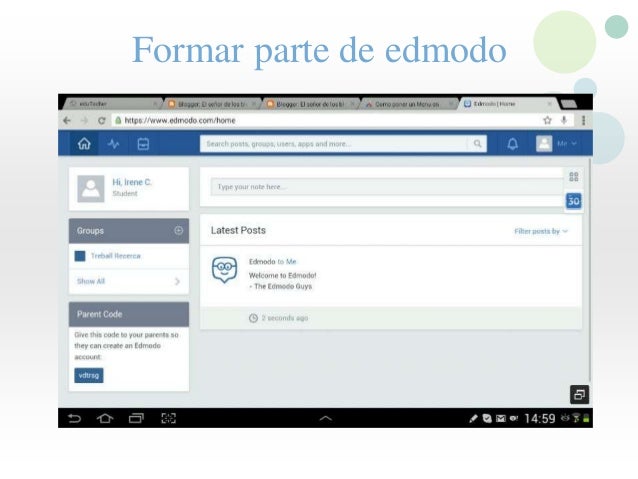Switch to Como poner un Menu tab
The width and height of the screenshot is (638, 479).
[x=409, y=105]
